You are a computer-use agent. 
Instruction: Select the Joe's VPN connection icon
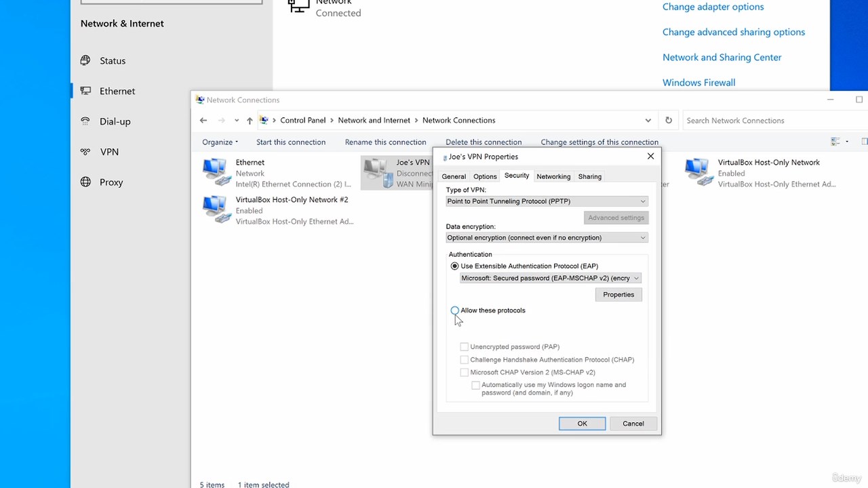pos(378,172)
